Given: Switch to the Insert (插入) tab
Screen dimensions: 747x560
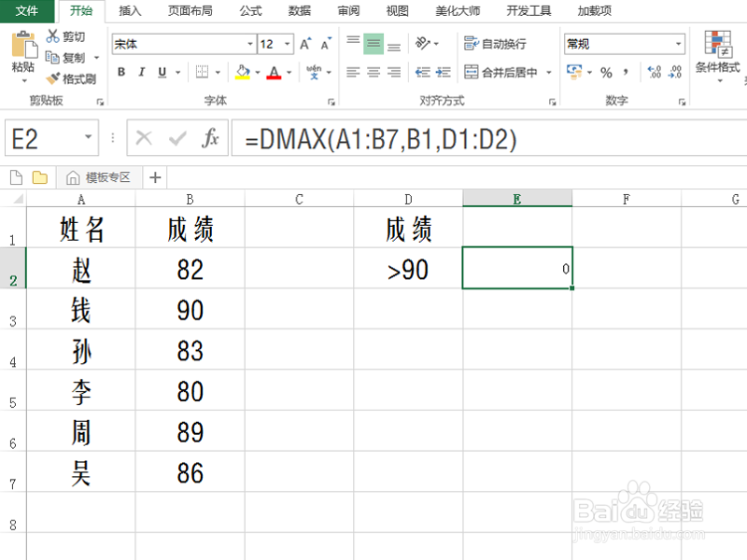Looking at the screenshot, I should click(130, 11).
